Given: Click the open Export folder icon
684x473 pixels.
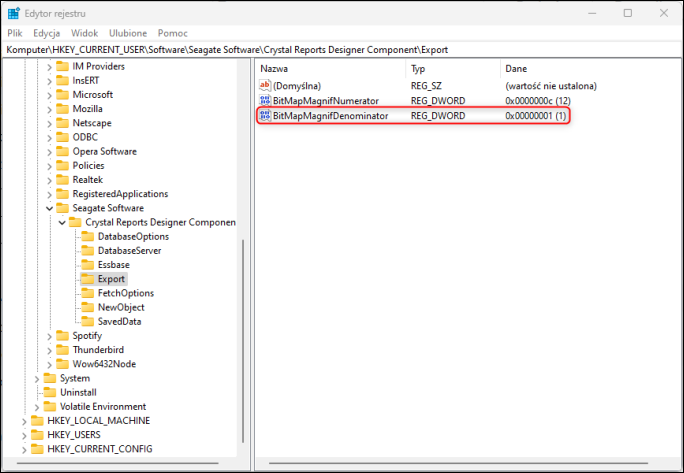Looking at the screenshot, I should coord(88,279).
